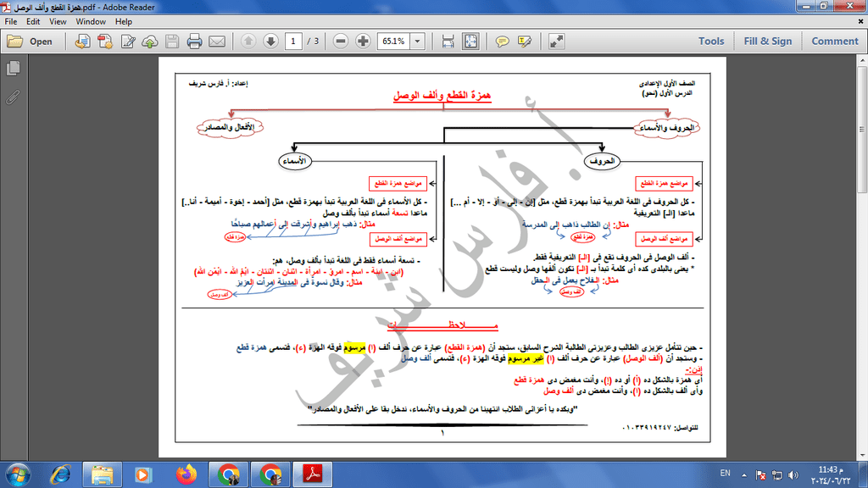The image size is (868, 488).
Task: Open the media player taskbar icon
Action: click(143, 474)
